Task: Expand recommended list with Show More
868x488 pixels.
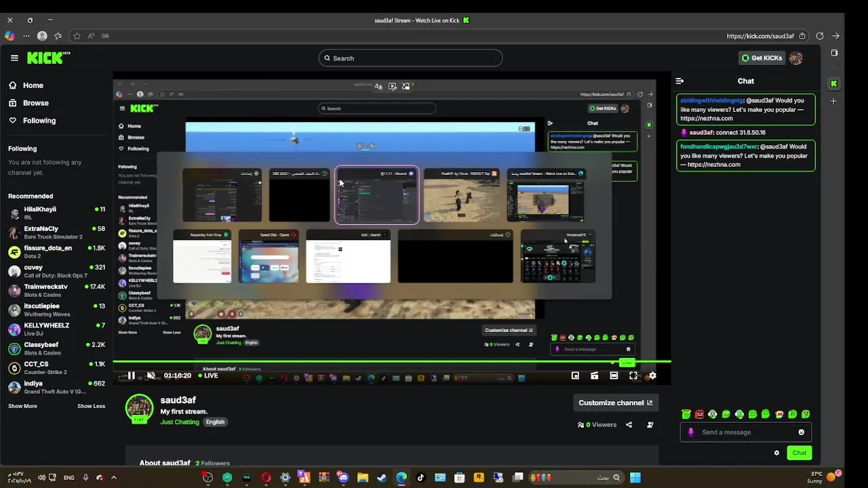Action: (x=22, y=406)
